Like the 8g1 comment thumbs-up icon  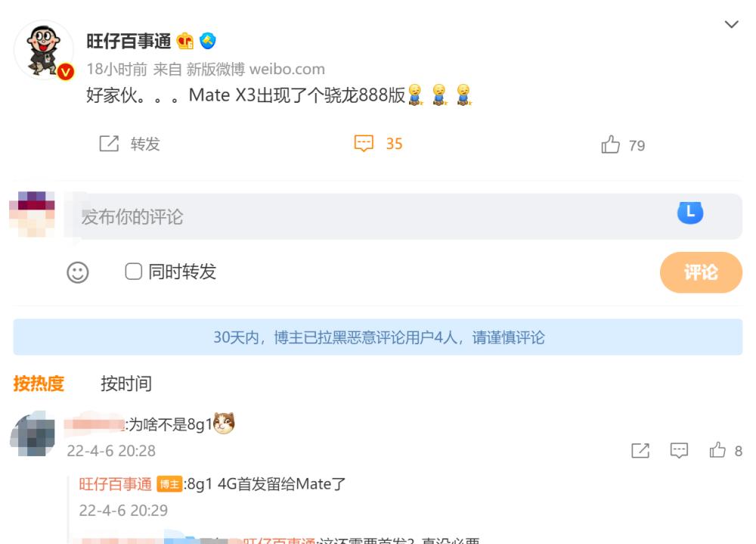717,450
